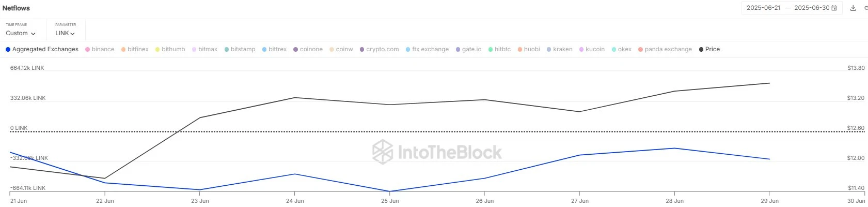Enable the kraken series in legend
The height and width of the screenshot is (207, 868).
coord(559,49)
